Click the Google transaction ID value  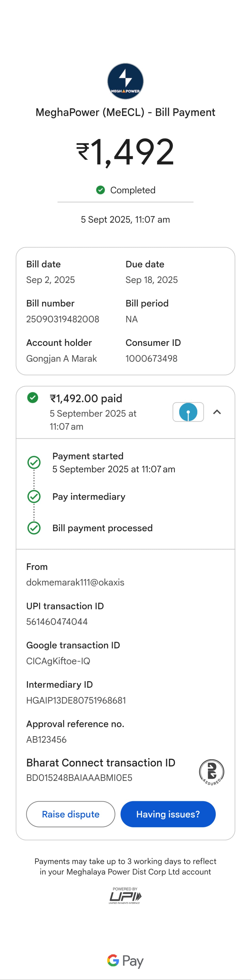pos(58,661)
